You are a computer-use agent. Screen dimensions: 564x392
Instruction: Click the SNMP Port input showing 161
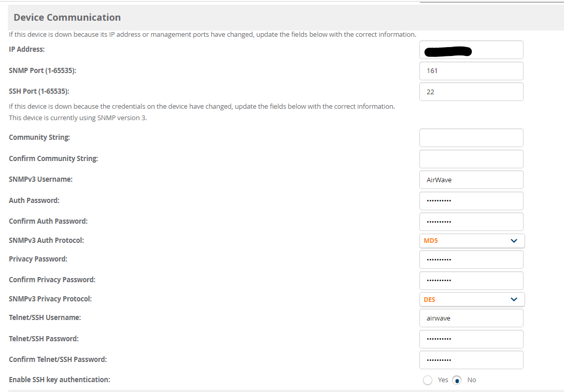471,71
